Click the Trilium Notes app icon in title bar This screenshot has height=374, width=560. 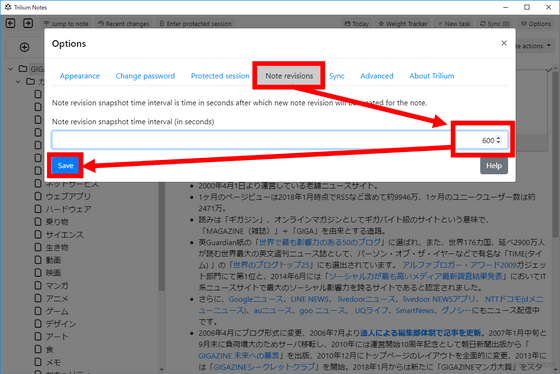pos(8,7)
